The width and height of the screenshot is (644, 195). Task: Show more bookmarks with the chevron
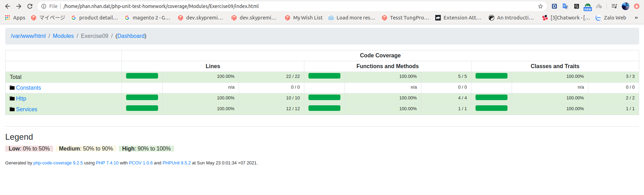pos(636,18)
